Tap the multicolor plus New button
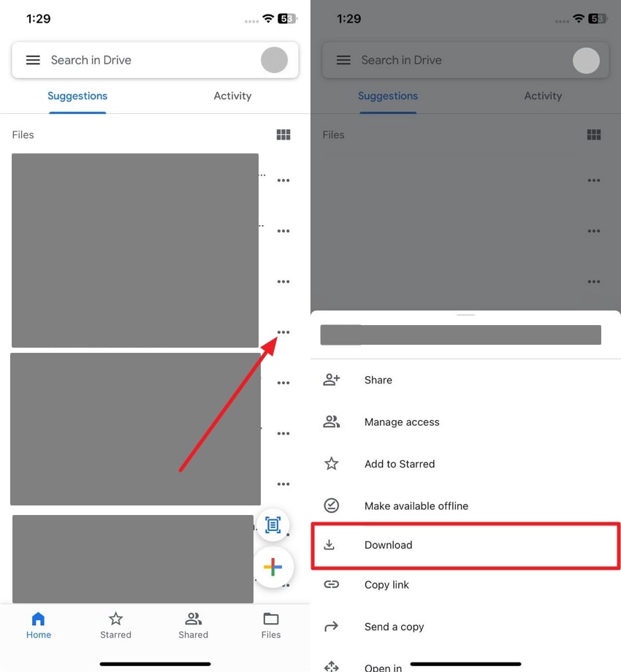The image size is (621, 672). coord(273,567)
